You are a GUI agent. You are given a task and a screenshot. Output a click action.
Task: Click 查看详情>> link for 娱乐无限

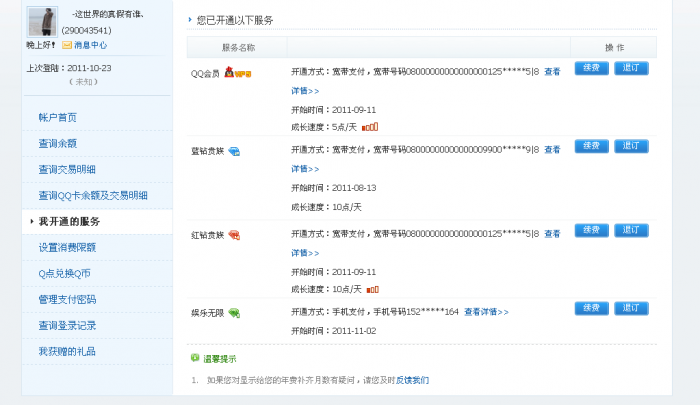coord(486,312)
